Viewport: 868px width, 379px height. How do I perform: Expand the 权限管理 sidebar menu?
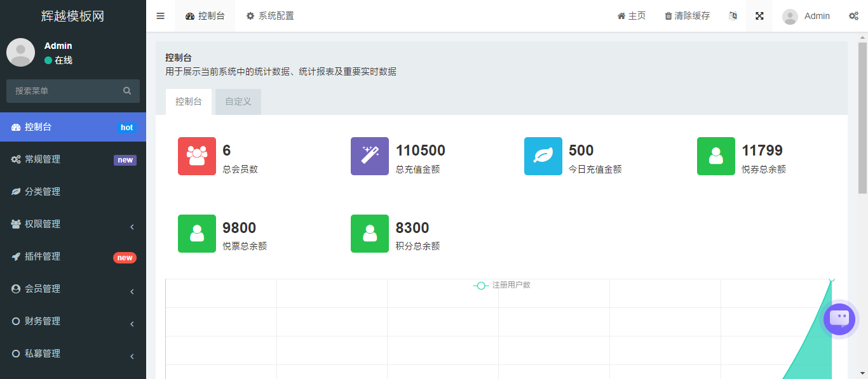[x=73, y=224]
